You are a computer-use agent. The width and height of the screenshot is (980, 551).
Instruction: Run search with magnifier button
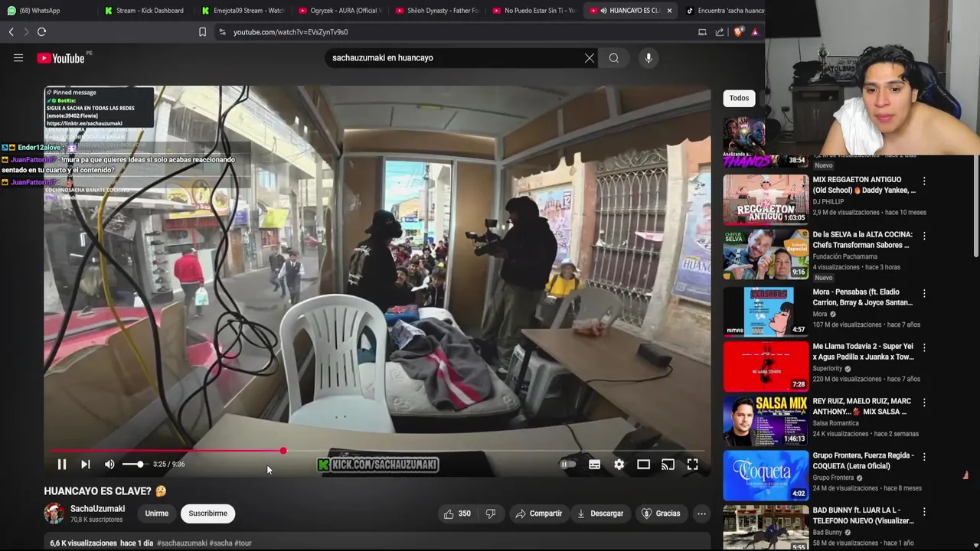point(614,58)
